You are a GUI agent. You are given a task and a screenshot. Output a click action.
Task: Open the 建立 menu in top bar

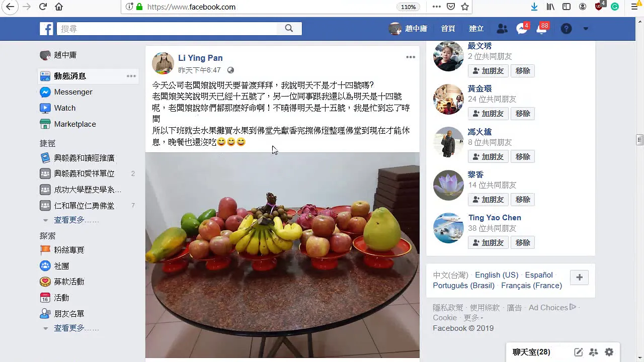(x=476, y=29)
